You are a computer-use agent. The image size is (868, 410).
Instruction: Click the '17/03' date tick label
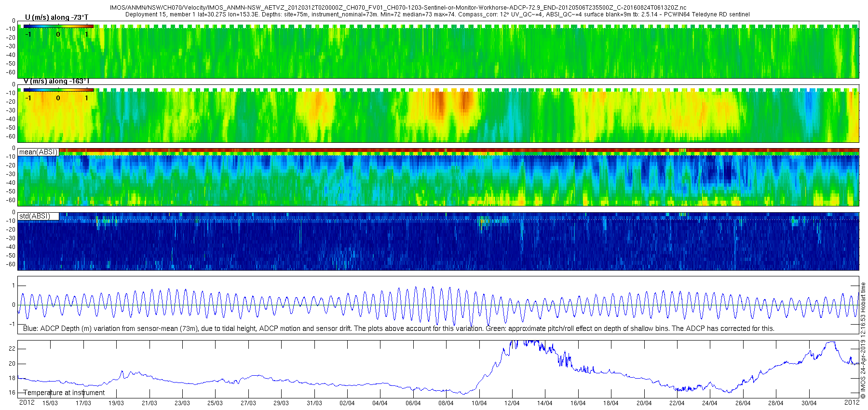coord(83,403)
